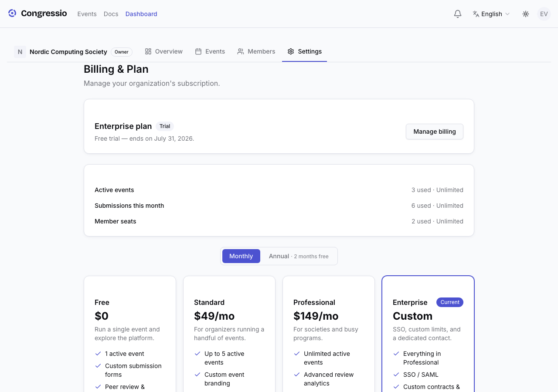Viewport: 558px width, 392px height.
Task: Click '6 used · Unlimited' value
Action: click(x=437, y=206)
